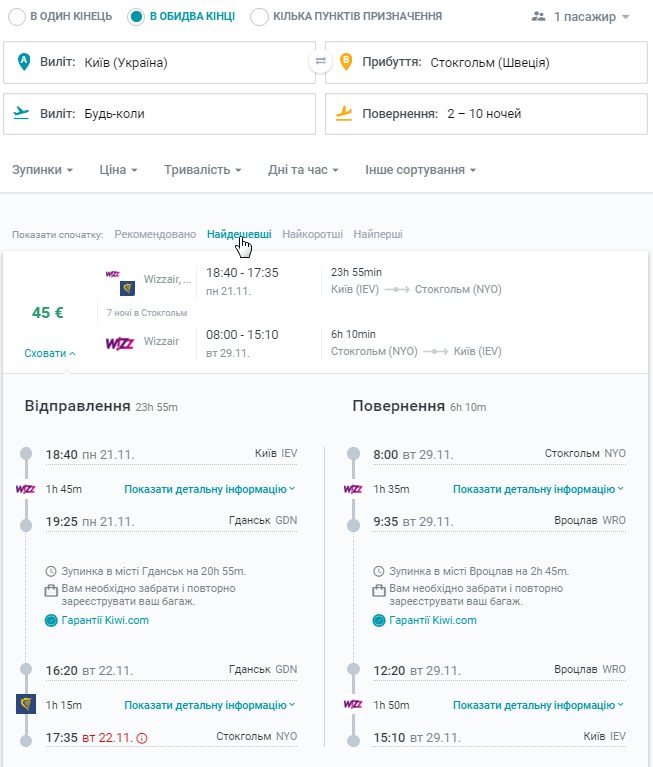This screenshot has height=767, width=653.
Task: Click '15:10 вт 29.11.' Київ arrival row
Action: (499, 737)
